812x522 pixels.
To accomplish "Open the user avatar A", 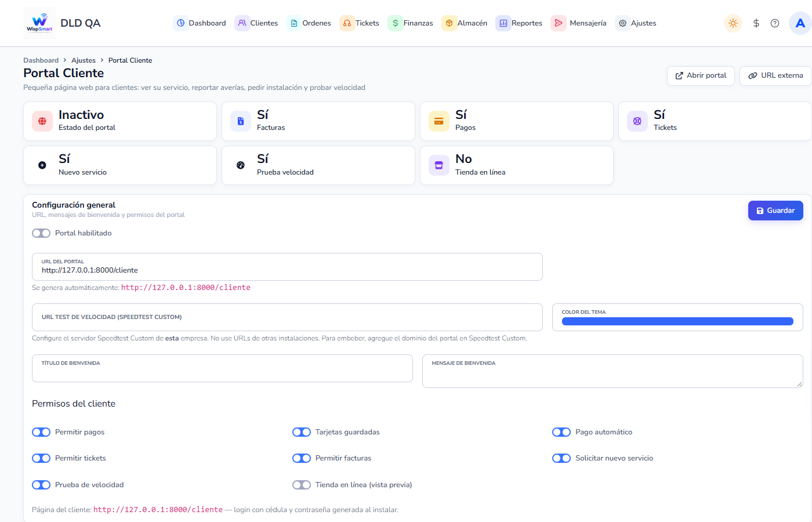I will click(x=800, y=23).
